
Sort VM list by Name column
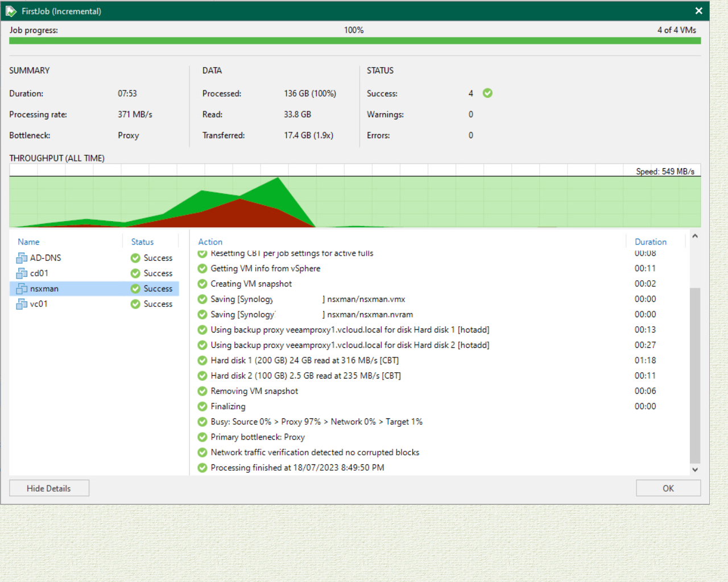tap(28, 242)
